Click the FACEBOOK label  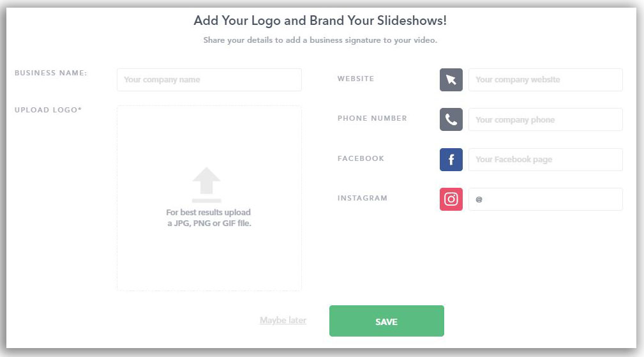pyautogui.click(x=361, y=158)
